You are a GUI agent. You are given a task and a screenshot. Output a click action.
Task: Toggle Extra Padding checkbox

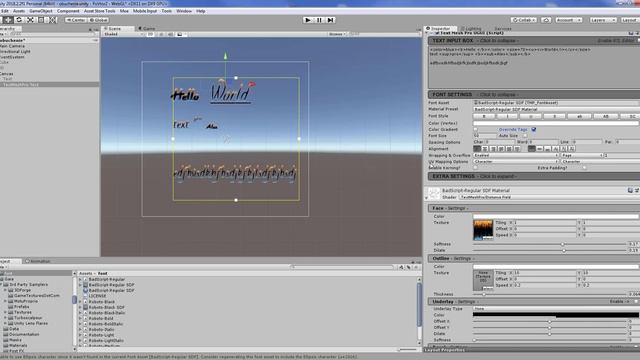(585, 168)
